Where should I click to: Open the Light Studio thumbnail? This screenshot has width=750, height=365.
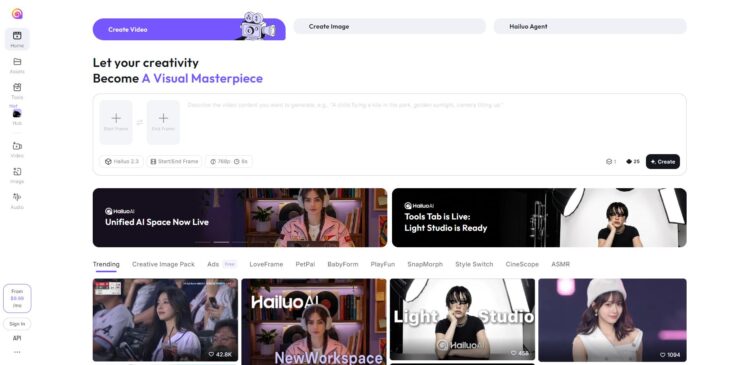(462, 319)
